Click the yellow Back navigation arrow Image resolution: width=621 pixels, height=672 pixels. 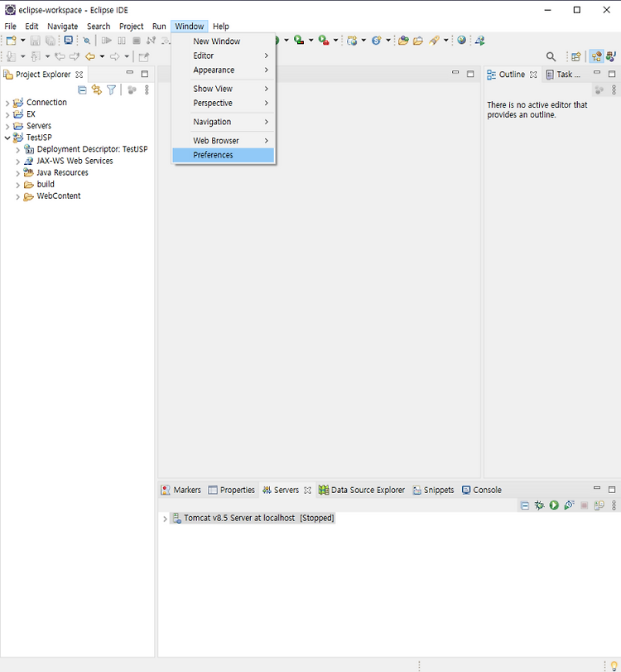point(90,56)
